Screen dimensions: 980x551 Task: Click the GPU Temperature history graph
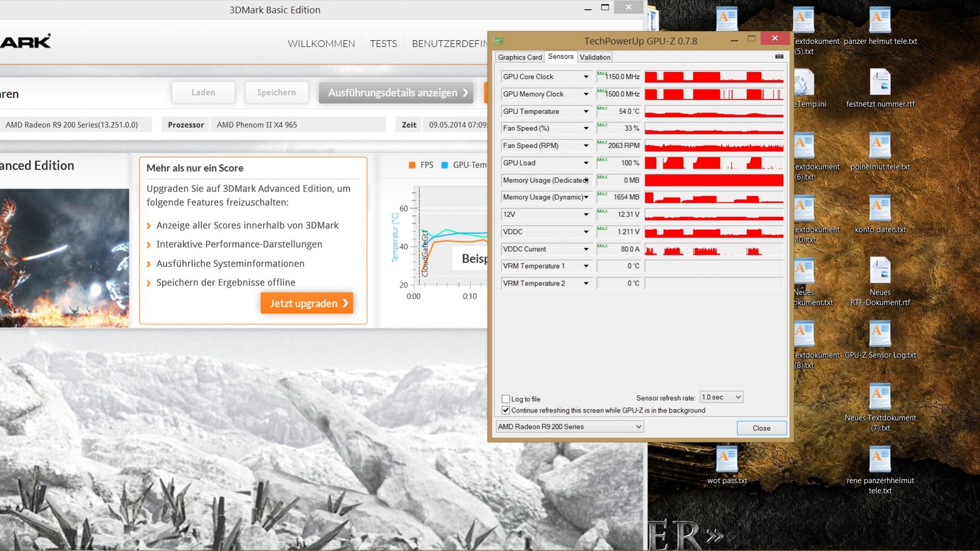coord(714,111)
